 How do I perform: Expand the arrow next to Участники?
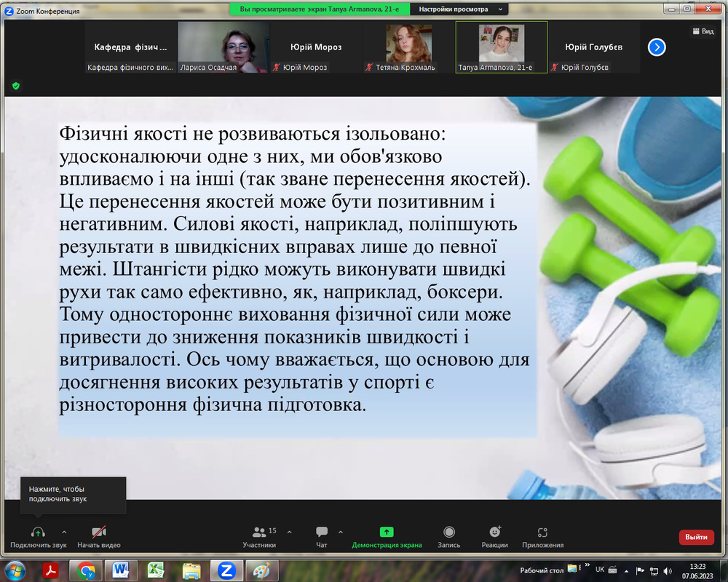point(289,532)
